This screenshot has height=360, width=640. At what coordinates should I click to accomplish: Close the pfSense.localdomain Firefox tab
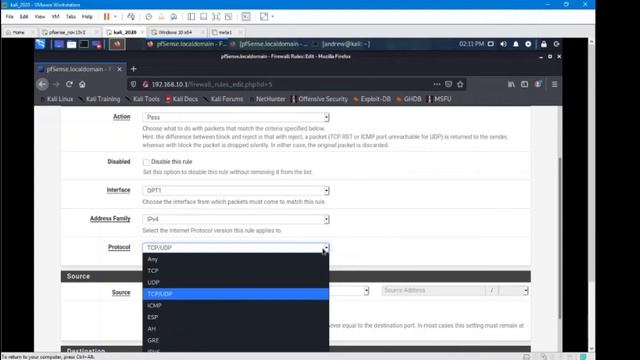click(x=119, y=69)
